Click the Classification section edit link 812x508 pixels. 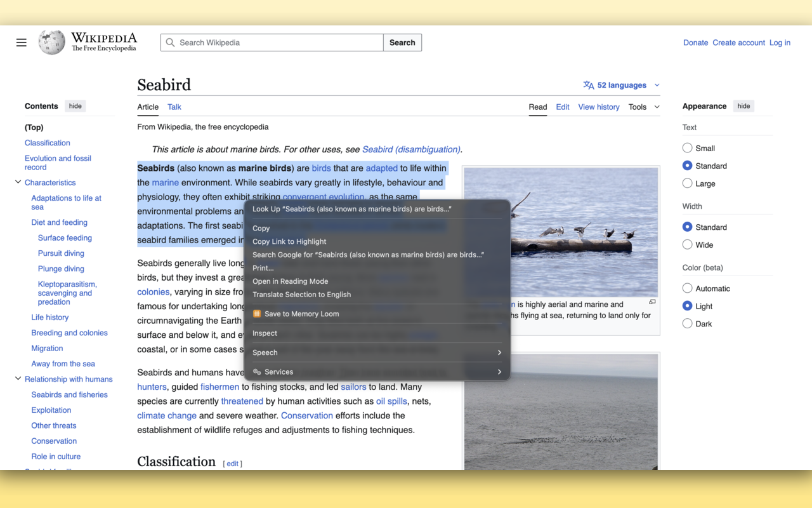(233, 464)
